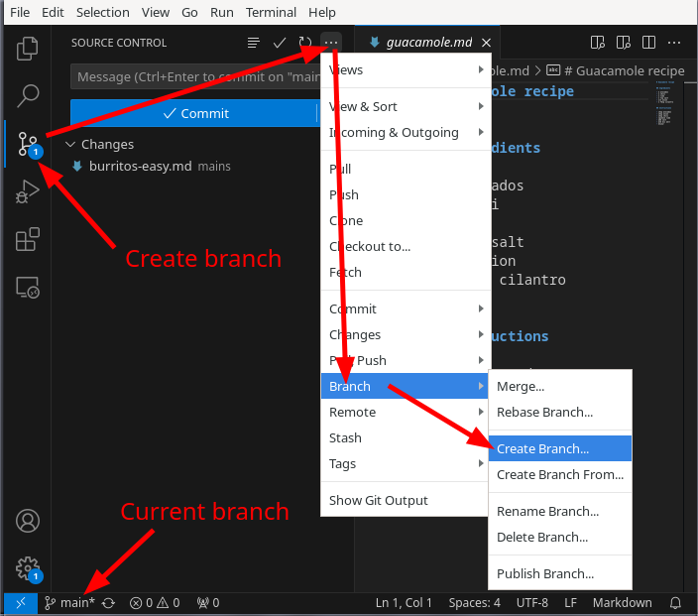Click the remote window indicator in status bar
Image resolution: width=698 pixels, height=616 pixels.
21,603
